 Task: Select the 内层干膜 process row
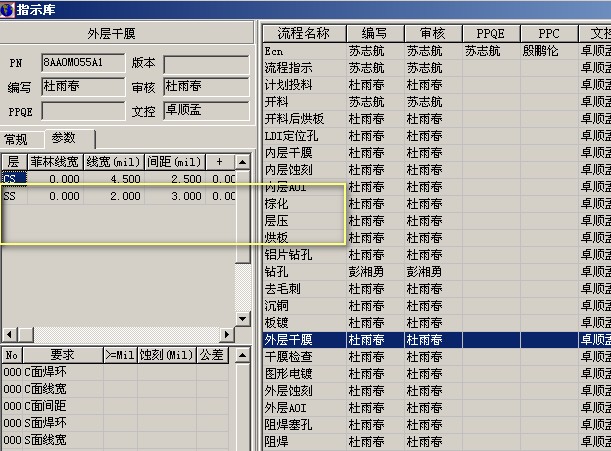437,153
